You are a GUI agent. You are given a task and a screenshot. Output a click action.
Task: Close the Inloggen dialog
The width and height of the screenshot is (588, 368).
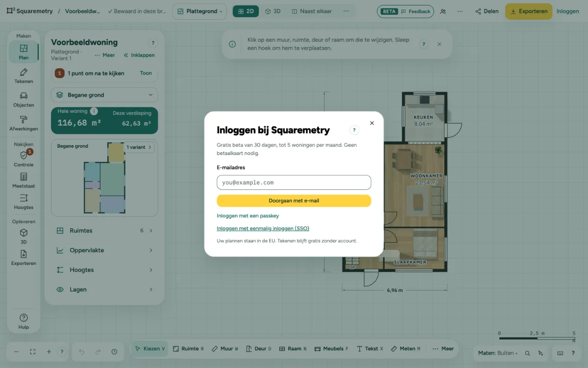coord(372,123)
